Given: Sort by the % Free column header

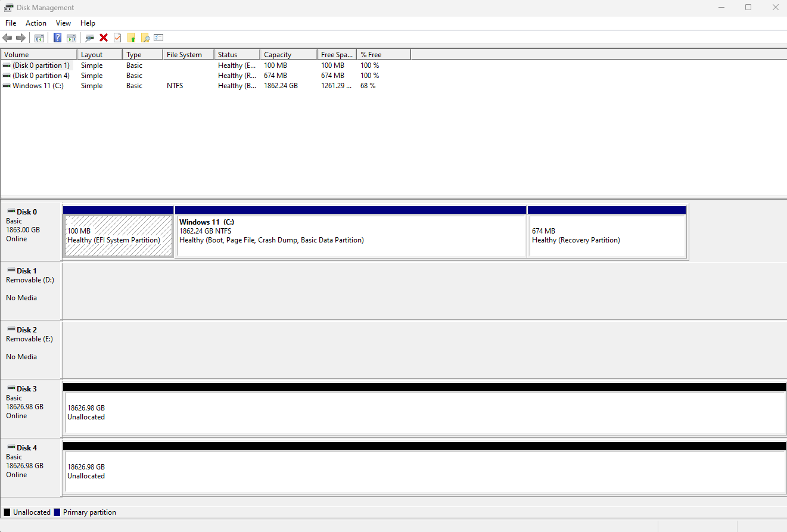Looking at the screenshot, I should coord(384,55).
